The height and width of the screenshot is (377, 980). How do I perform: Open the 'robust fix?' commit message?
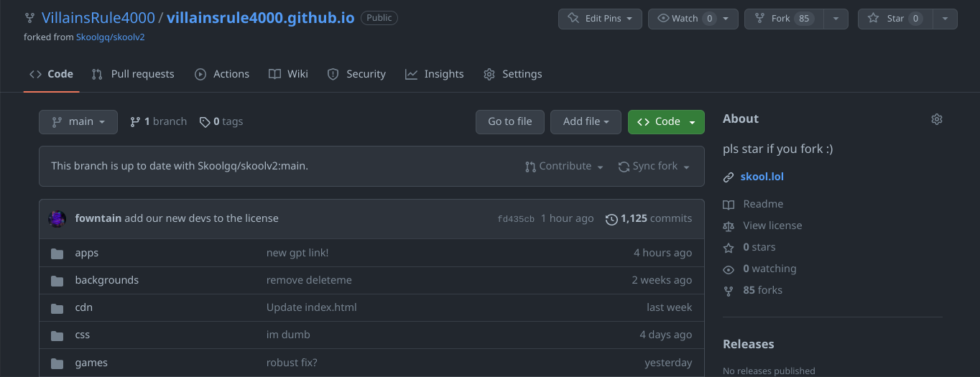pyautogui.click(x=292, y=363)
